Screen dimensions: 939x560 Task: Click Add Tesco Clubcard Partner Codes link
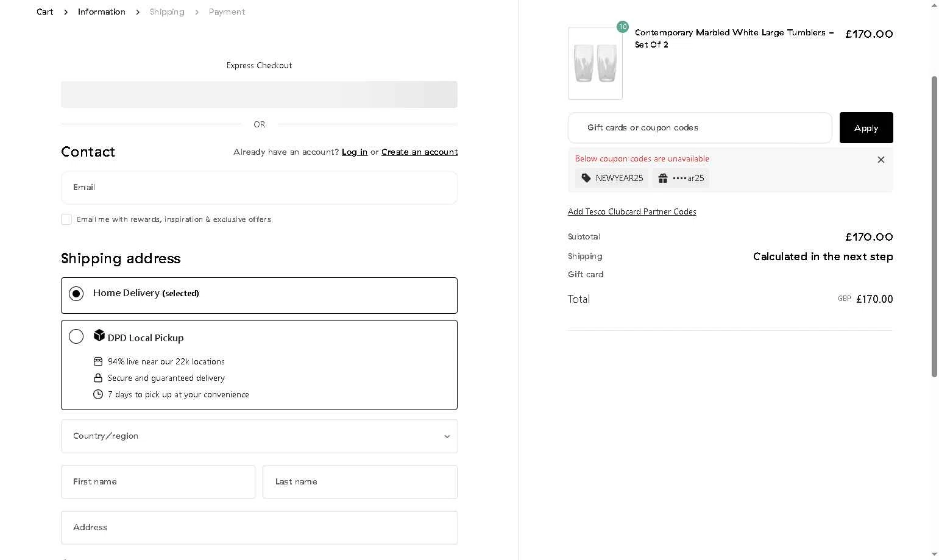coord(632,211)
